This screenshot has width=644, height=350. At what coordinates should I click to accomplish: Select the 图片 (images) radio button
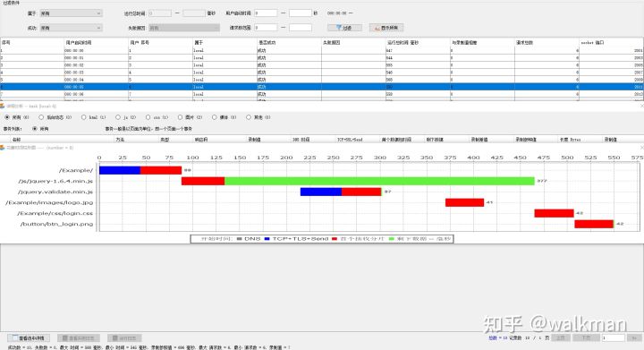pyautogui.click(x=180, y=117)
